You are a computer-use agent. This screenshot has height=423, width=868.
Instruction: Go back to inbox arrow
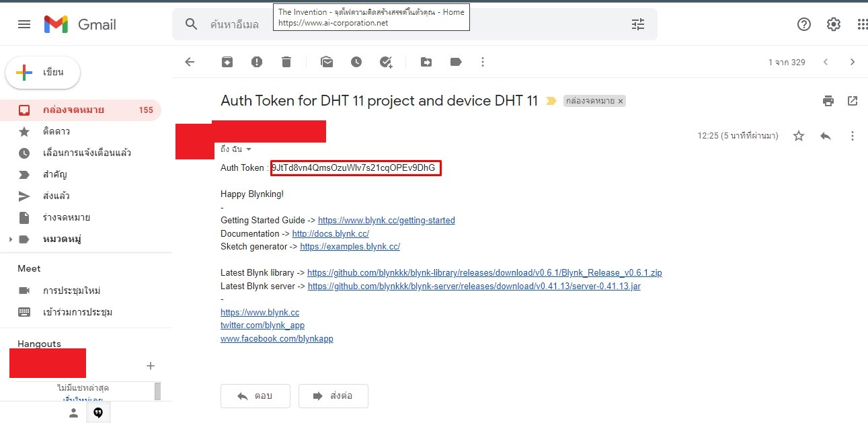[190, 62]
